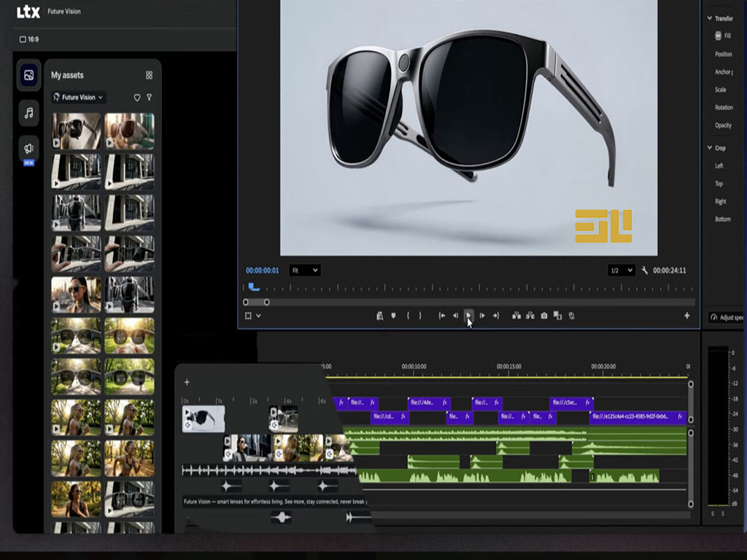Collapse the Transform section
The image size is (747, 560).
tap(709, 18)
